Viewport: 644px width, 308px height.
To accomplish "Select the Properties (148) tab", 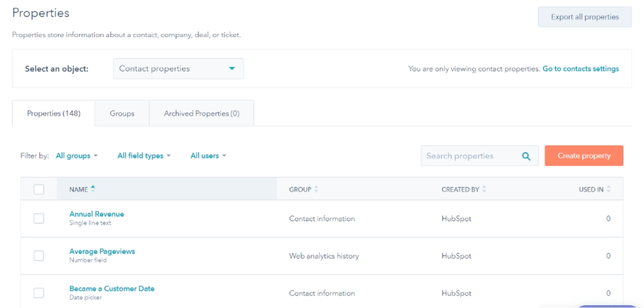I will coord(54,113).
